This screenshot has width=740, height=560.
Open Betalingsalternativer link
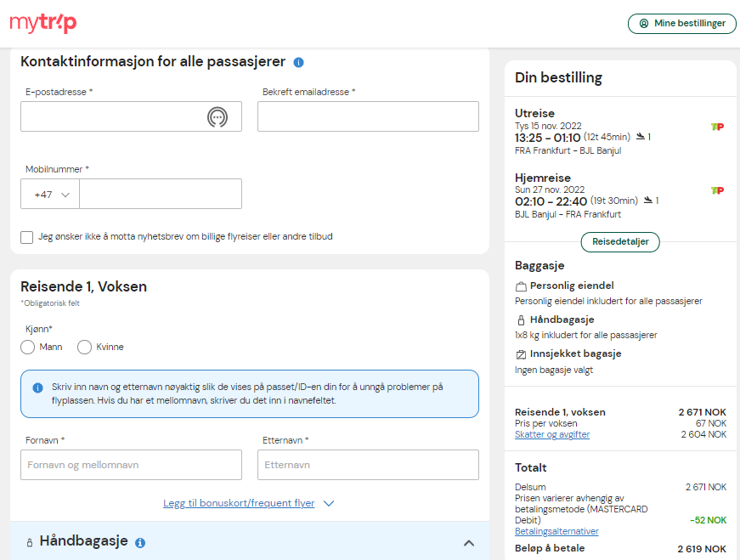click(556, 531)
